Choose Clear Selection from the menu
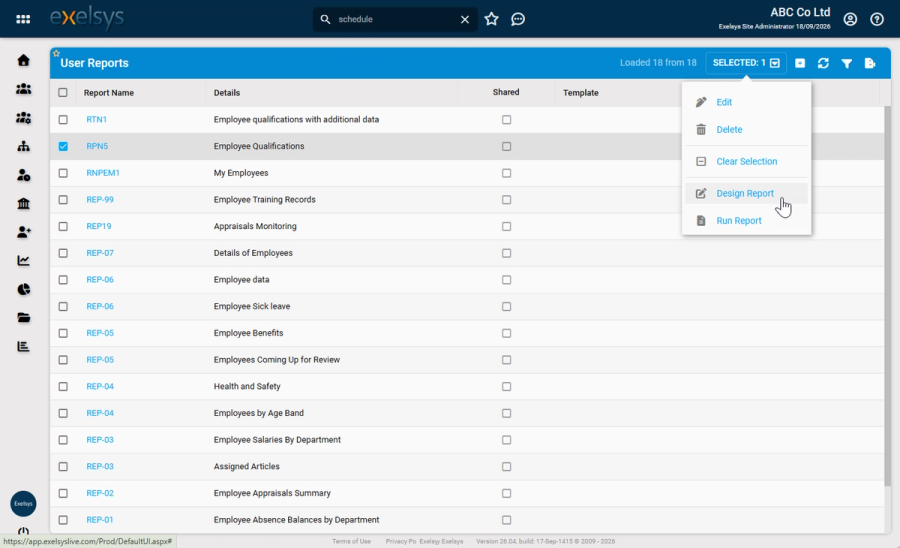This screenshot has width=900, height=548. (x=746, y=162)
